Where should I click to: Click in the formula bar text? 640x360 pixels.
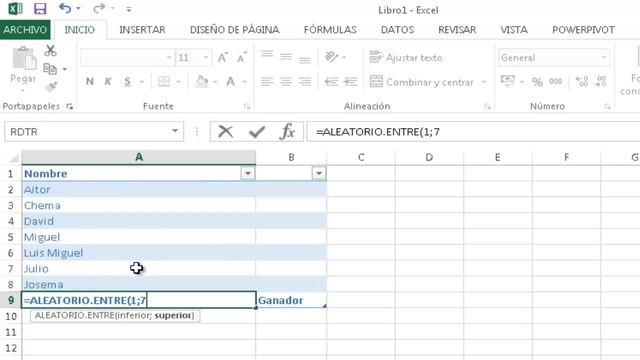pyautogui.click(x=378, y=132)
